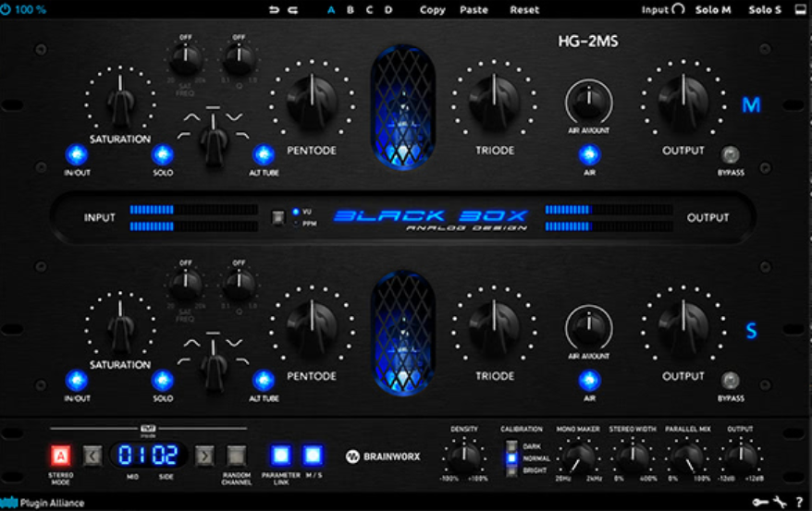Set CALIBRATION to DARK
This screenshot has height=511, width=812.
click(511, 445)
